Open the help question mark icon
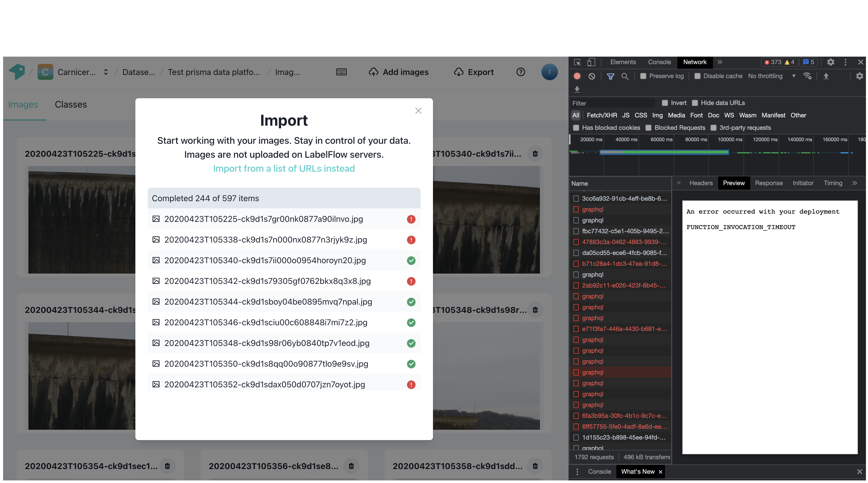Image resolution: width=868 pixels, height=483 pixels. click(x=521, y=72)
